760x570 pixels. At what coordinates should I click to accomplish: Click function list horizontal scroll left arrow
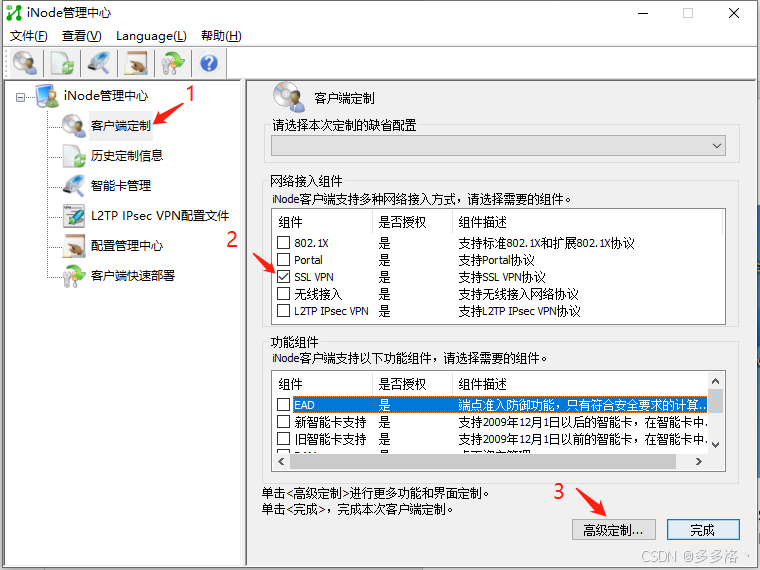(x=282, y=461)
